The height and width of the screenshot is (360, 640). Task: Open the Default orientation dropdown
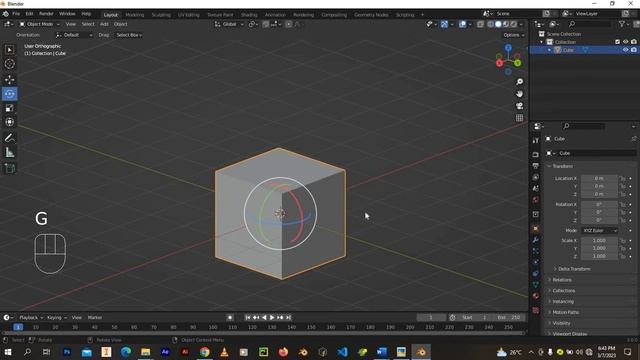pyautogui.click(x=74, y=35)
